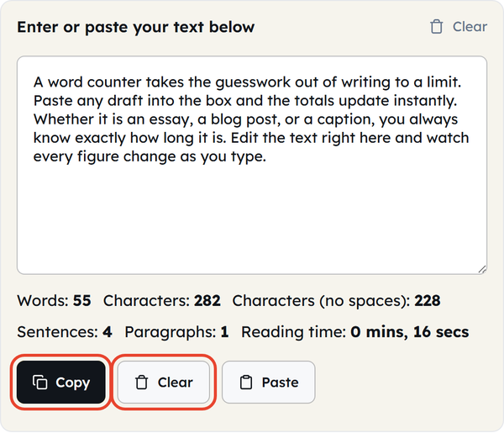The height and width of the screenshot is (433, 504).
Task: Click the trash icon inside the bottom Clear button
Action: 141,383
